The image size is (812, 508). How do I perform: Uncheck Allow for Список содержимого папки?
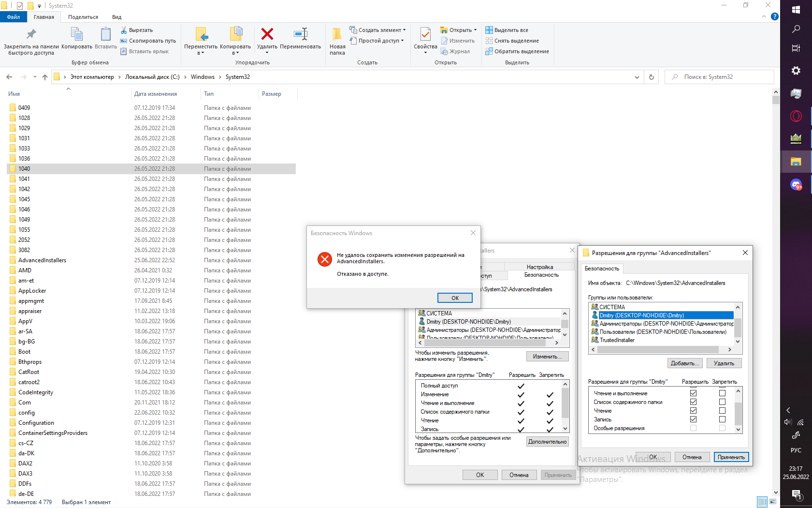click(x=693, y=402)
